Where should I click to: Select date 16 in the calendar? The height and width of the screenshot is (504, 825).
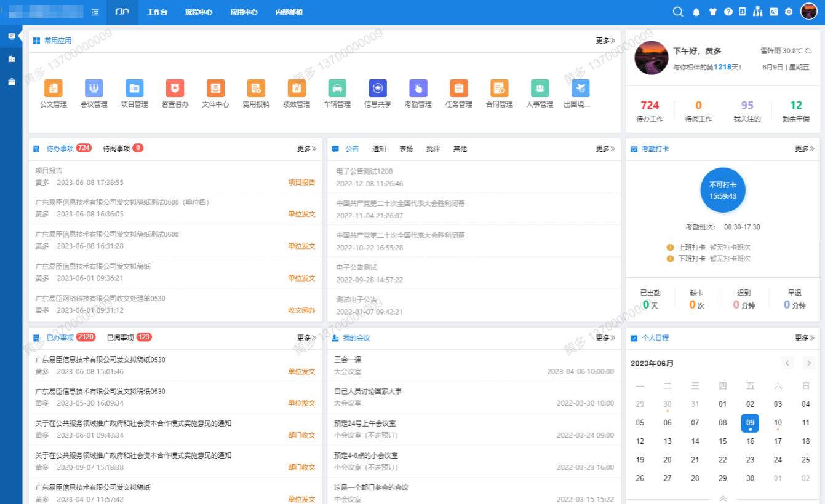tap(750, 441)
